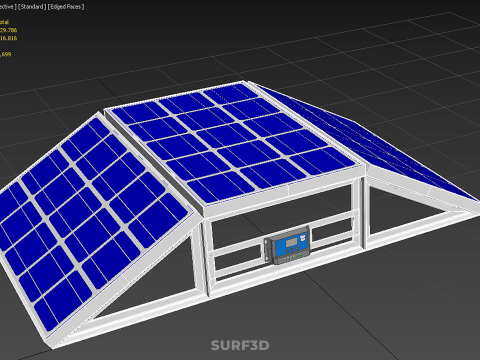Viewport: 480px width, 360px height.
Task: Click the yellow statistic value 29.786
Action: click(x=9, y=30)
